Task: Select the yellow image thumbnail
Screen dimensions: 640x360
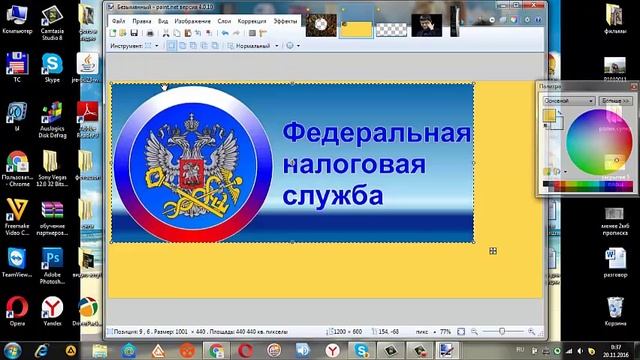Action: point(356,29)
